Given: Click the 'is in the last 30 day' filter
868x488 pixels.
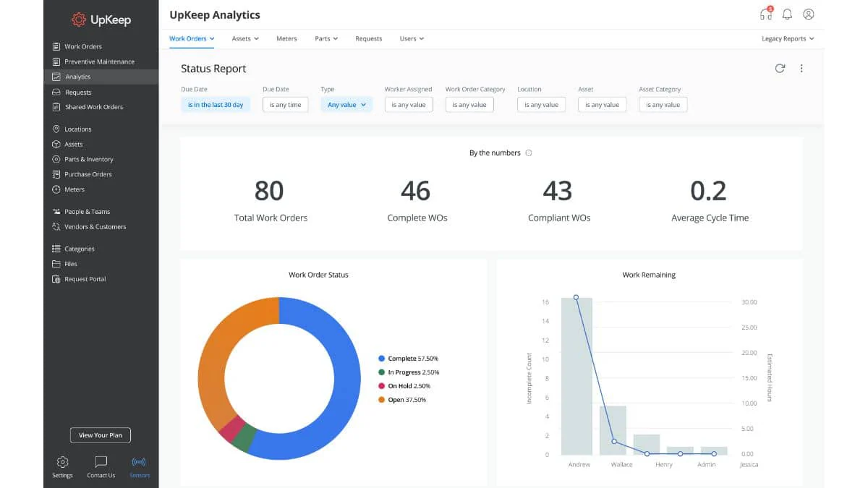Looking at the screenshot, I should click(x=216, y=105).
